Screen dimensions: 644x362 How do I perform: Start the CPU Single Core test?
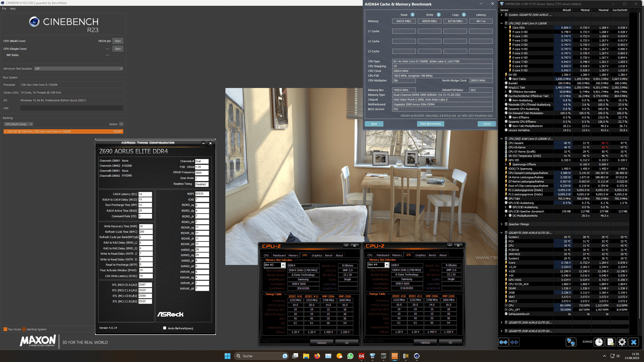pos(118,49)
